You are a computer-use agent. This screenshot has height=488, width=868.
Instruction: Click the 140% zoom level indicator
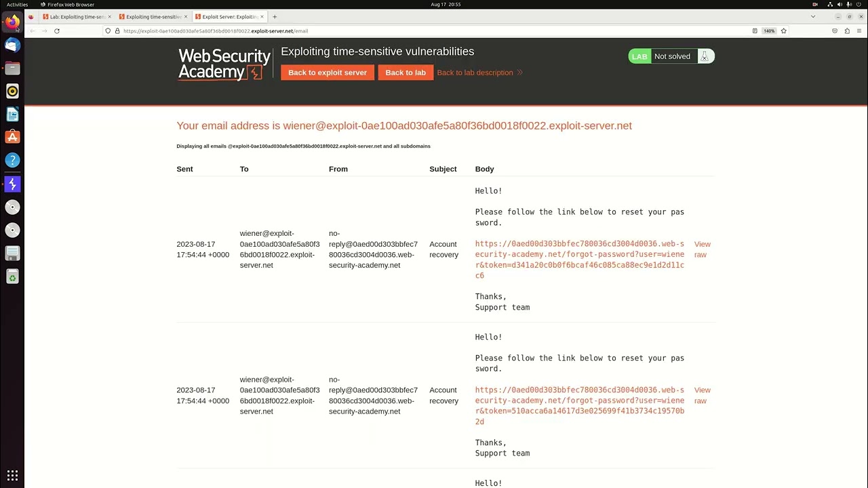tap(769, 30)
